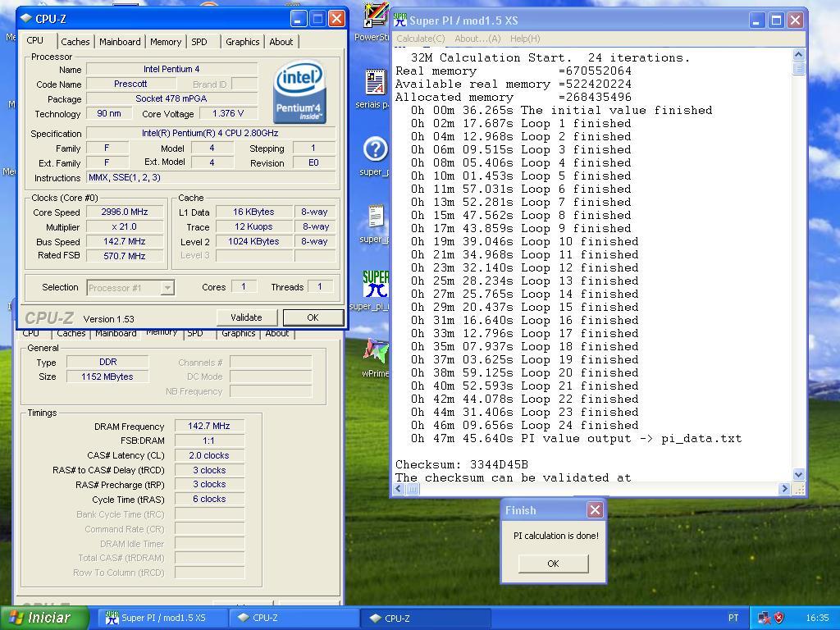
Task: Click the Instructions field MMX, SSE(1, 2, 3)
Action: coord(211,178)
